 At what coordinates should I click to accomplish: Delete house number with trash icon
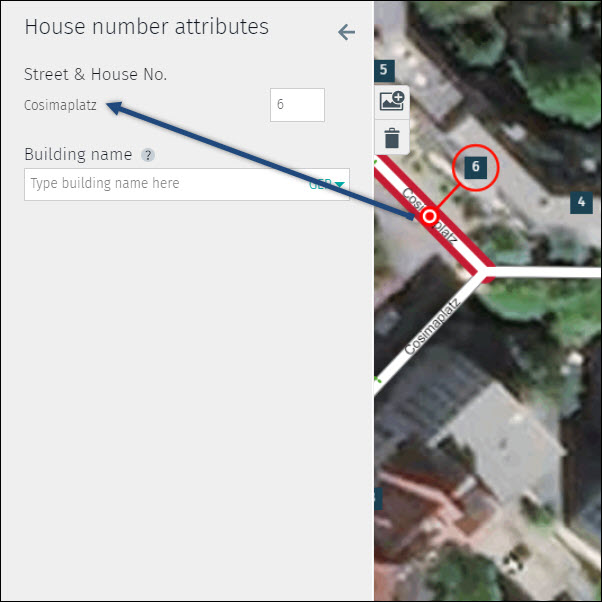pos(392,137)
